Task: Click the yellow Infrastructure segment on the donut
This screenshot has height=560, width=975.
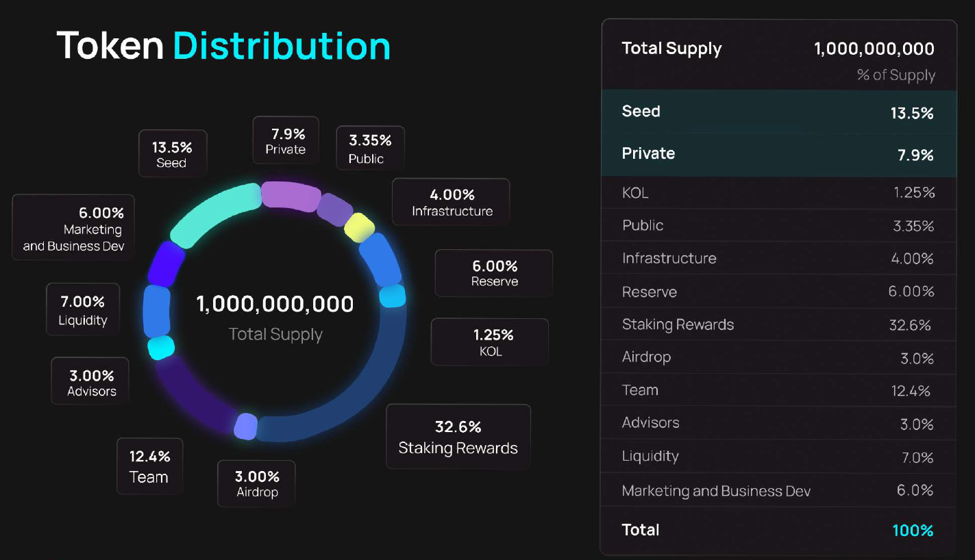Action: 359,227
